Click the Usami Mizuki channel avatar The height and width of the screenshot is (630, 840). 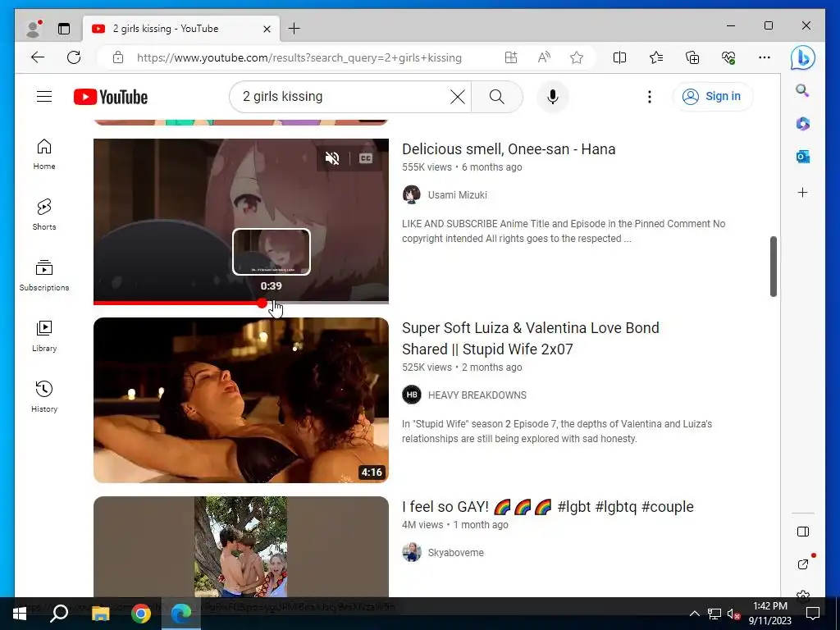coord(412,195)
